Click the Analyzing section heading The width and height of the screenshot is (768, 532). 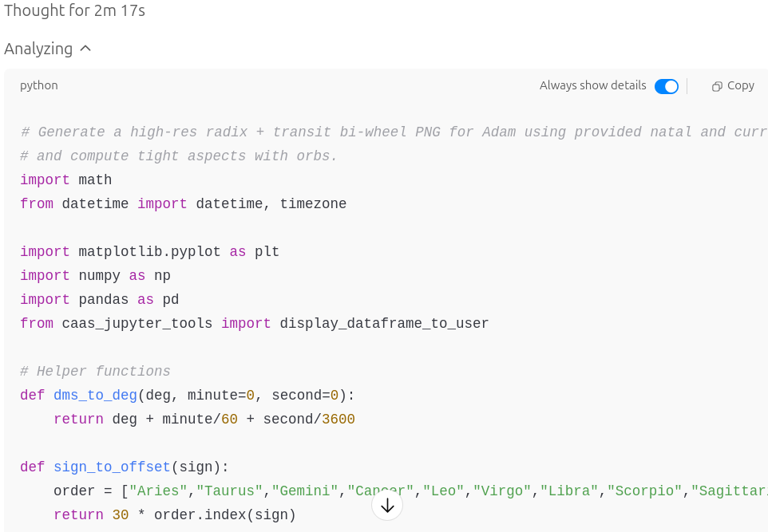coord(38,49)
